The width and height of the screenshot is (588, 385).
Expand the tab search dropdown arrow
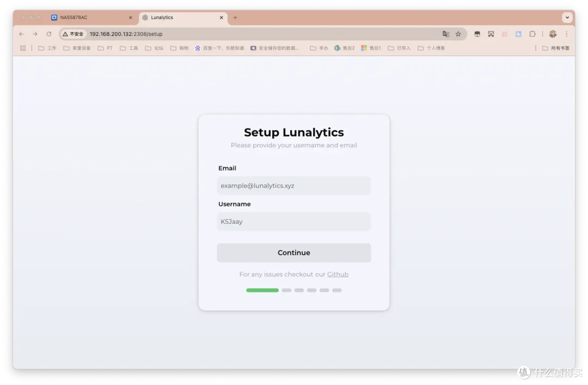[567, 17]
